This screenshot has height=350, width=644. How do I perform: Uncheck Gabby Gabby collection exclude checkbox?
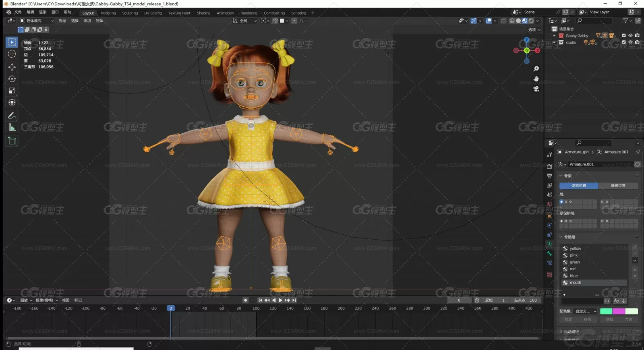click(624, 35)
